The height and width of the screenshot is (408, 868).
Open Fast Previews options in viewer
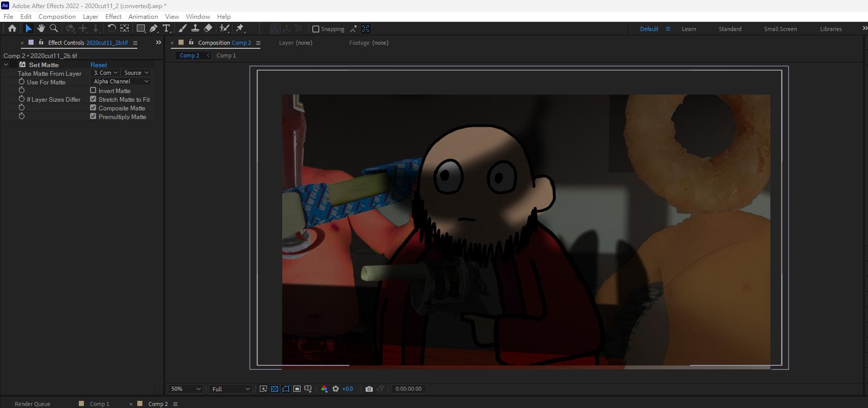263,389
